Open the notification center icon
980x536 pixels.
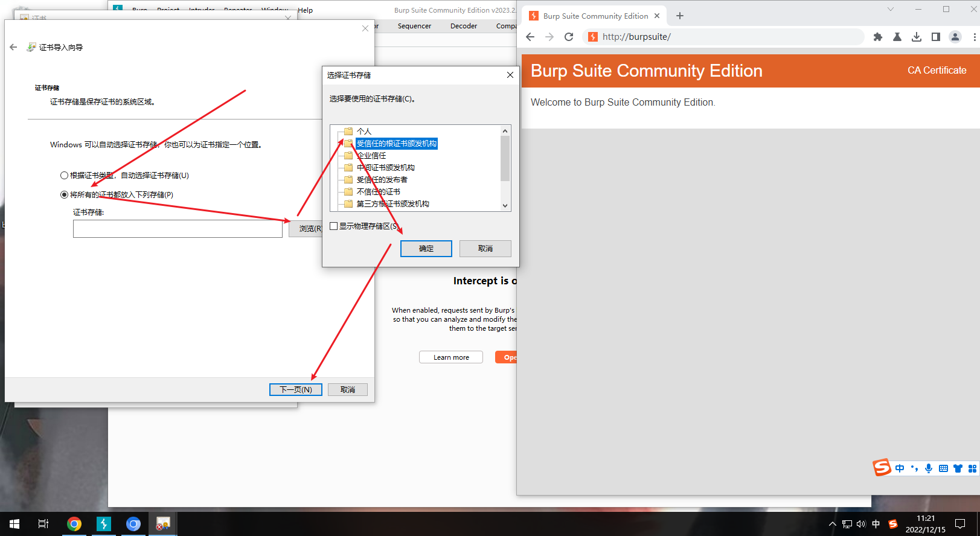click(960, 524)
